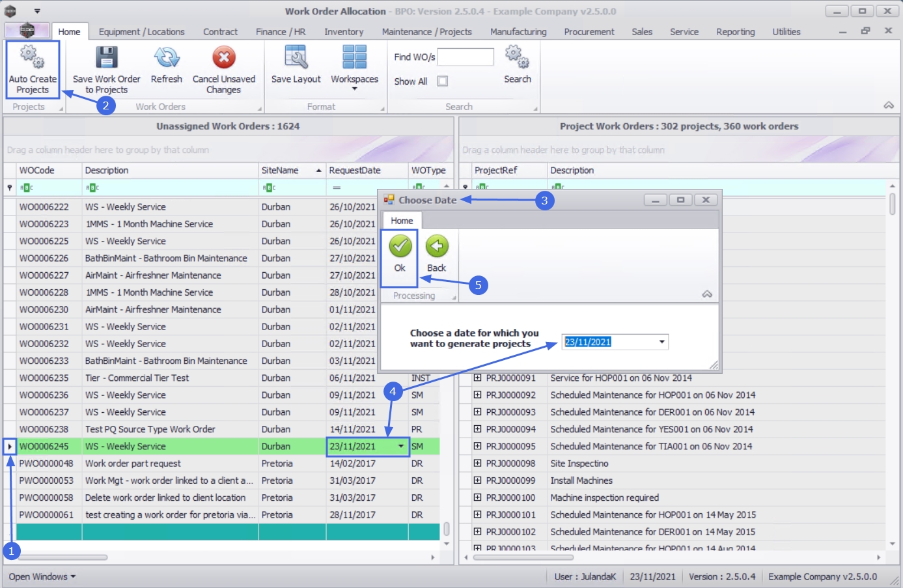
Task: Expand project PRJ0000091 row
Action: click(x=477, y=378)
